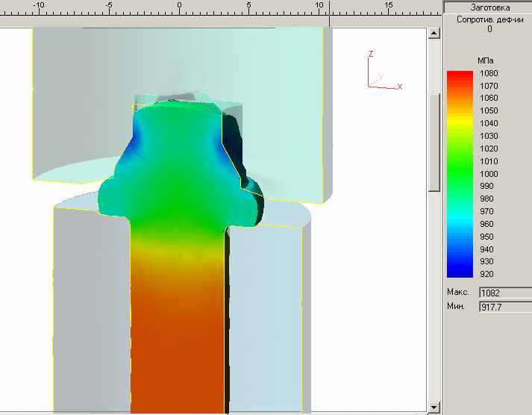Click the vertical scrollbar up arrow
The image size is (532, 415).
pyautogui.click(x=434, y=33)
